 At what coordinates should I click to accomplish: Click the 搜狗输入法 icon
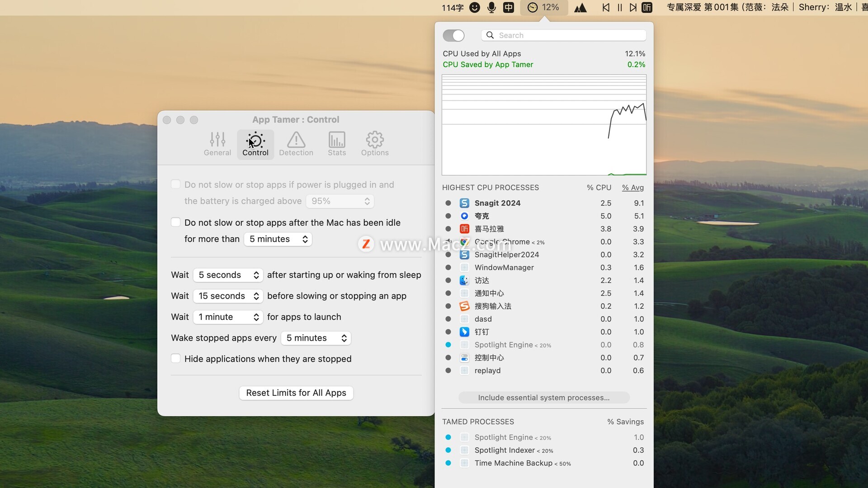[464, 306]
